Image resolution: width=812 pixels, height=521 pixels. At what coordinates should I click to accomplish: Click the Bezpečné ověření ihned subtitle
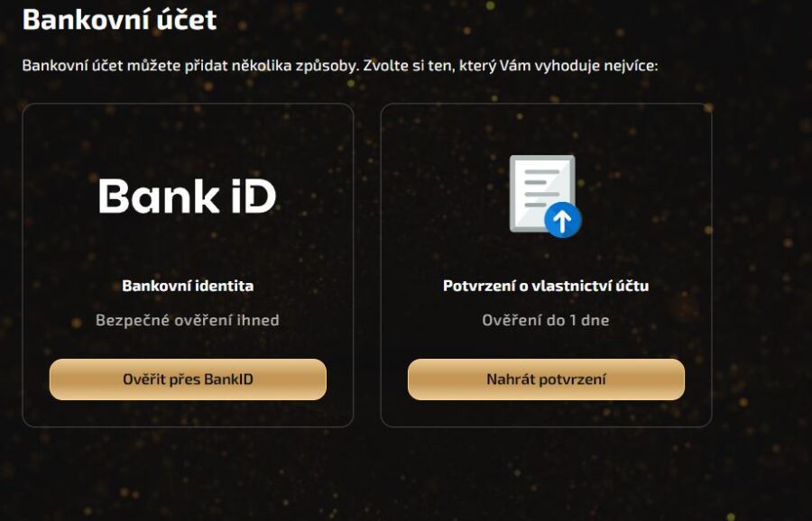click(189, 318)
